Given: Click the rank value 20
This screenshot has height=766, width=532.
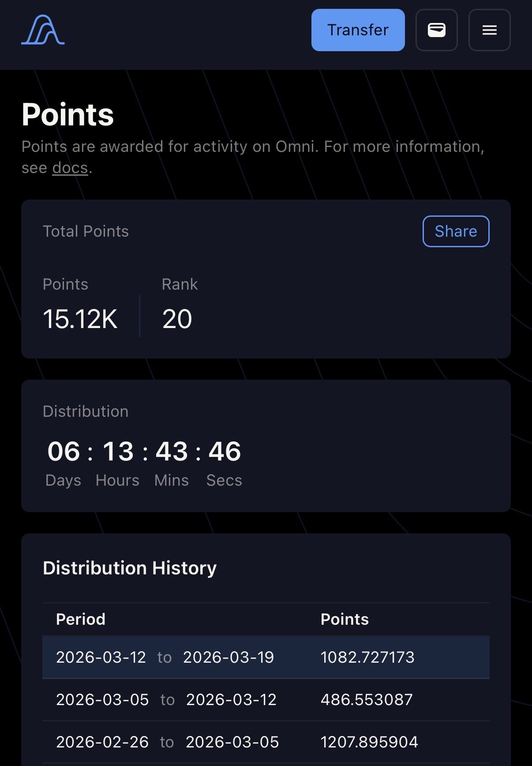Looking at the screenshot, I should pos(177,319).
